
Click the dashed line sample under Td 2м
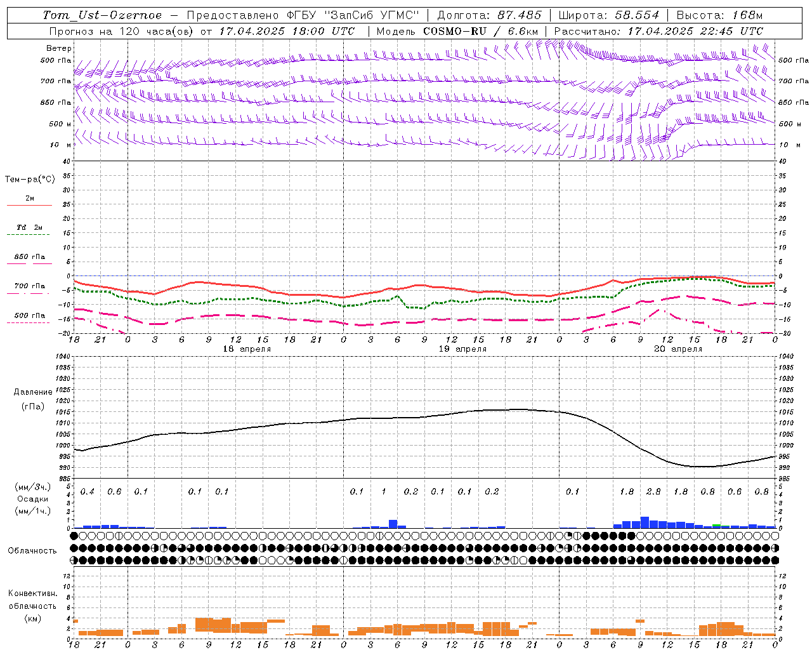(x=28, y=235)
